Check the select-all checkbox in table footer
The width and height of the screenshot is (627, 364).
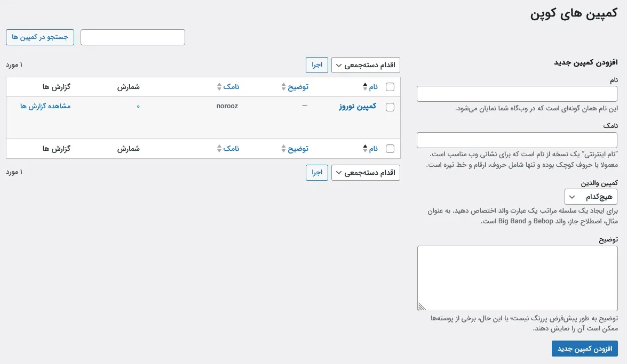click(390, 149)
